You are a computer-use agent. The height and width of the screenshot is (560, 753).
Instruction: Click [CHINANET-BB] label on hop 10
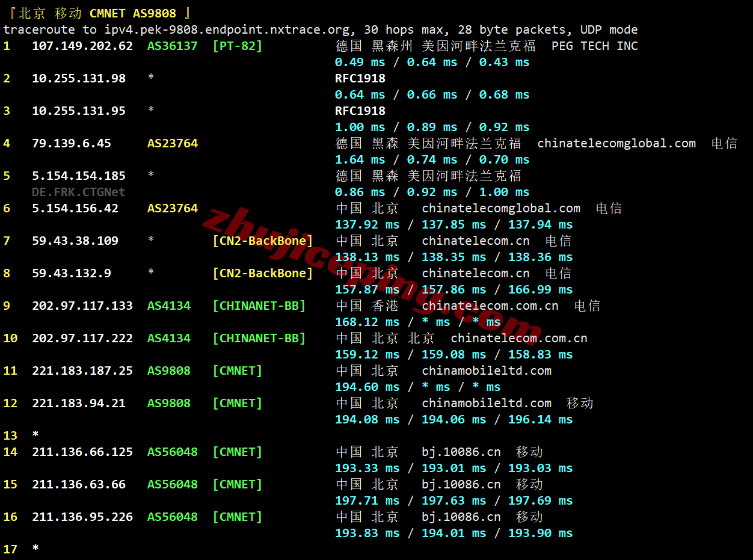click(x=259, y=338)
